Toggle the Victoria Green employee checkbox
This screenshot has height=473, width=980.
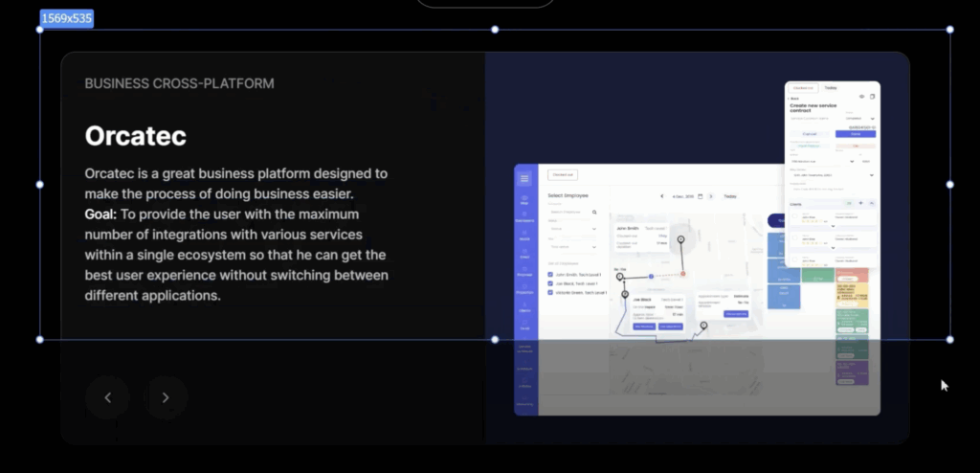click(x=550, y=292)
